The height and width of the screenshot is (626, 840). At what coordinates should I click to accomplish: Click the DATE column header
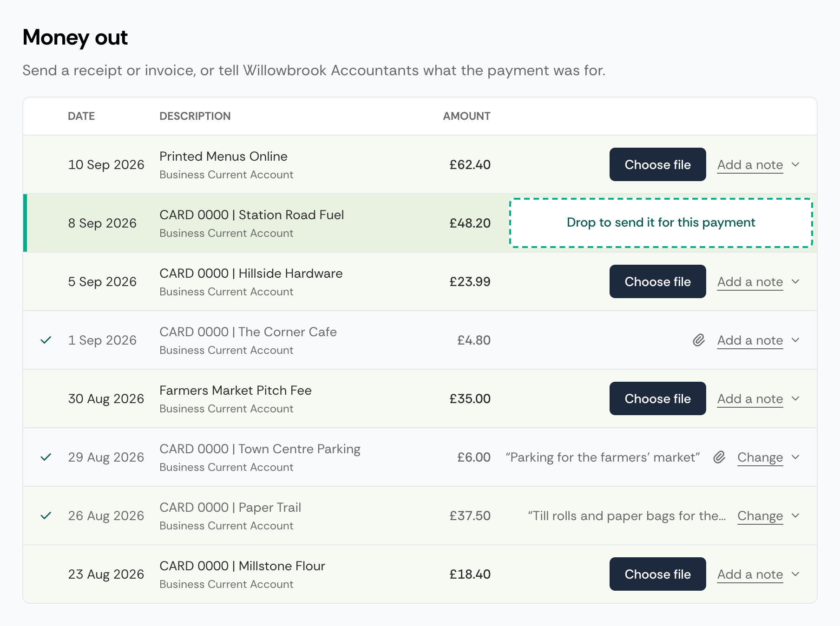81,116
